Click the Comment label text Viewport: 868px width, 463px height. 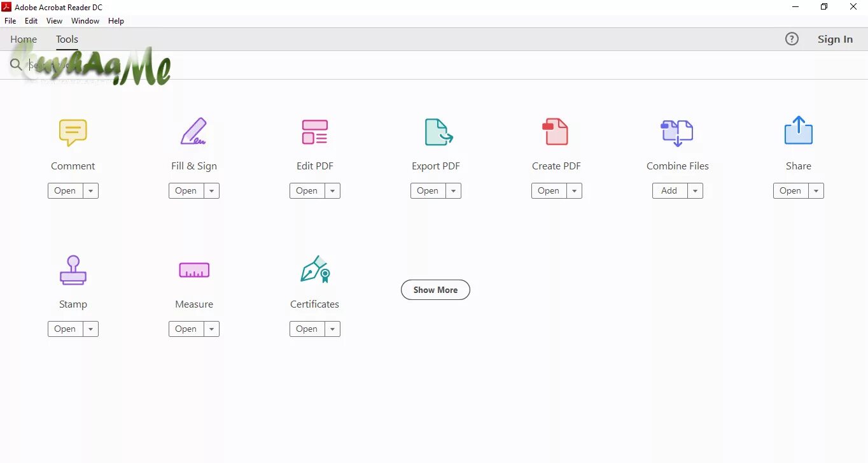pyautogui.click(x=73, y=166)
